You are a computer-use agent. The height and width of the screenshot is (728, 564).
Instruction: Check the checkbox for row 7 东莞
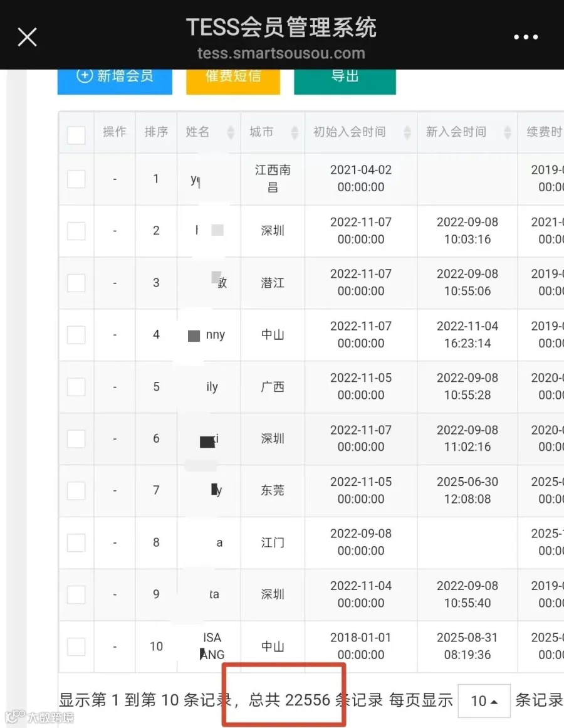point(76,491)
